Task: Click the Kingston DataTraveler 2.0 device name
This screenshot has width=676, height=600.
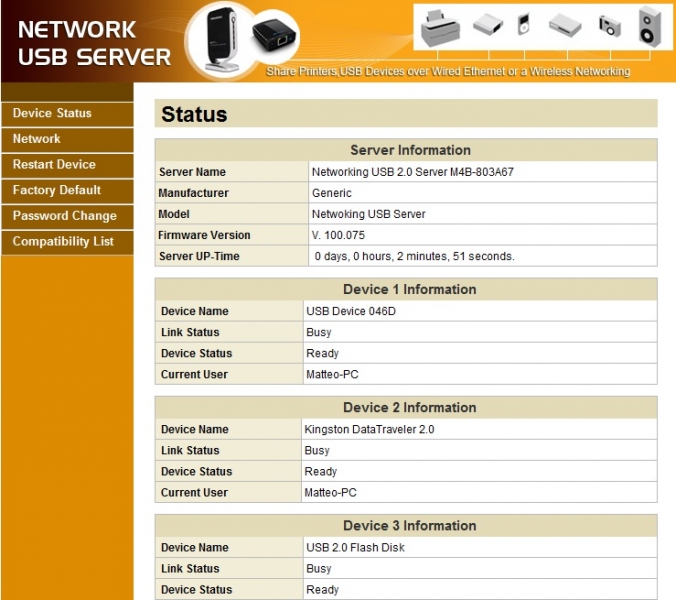Action: click(369, 429)
